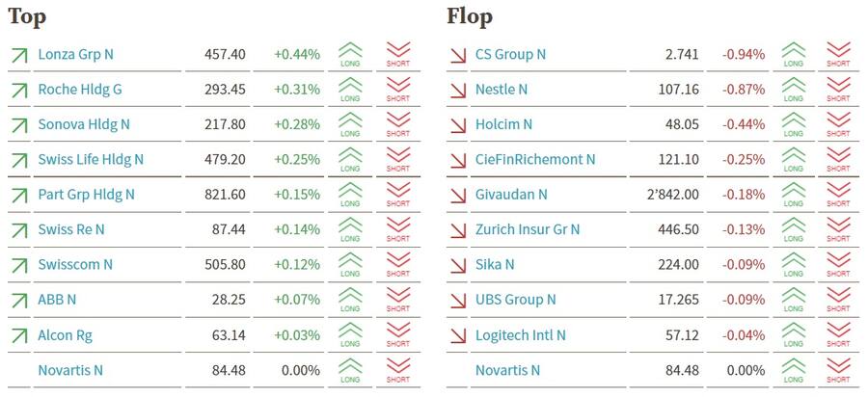Click the LONG icon for Givaudan N
868x397 pixels.
[793, 195]
